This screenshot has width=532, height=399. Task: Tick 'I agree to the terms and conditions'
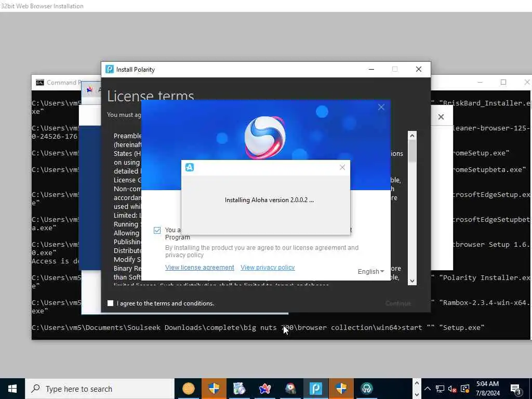[110, 303]
